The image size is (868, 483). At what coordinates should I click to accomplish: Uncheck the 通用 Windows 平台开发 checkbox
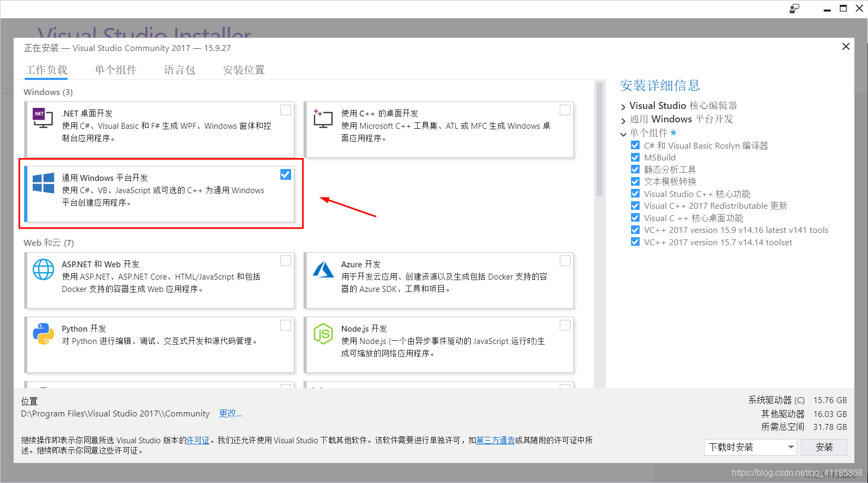[x=286, y=174]
